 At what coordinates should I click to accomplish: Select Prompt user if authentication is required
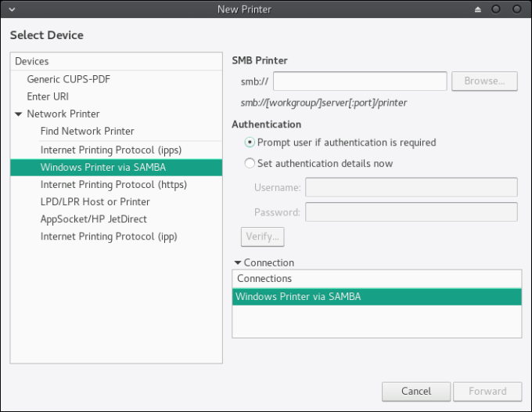(250, 143)
